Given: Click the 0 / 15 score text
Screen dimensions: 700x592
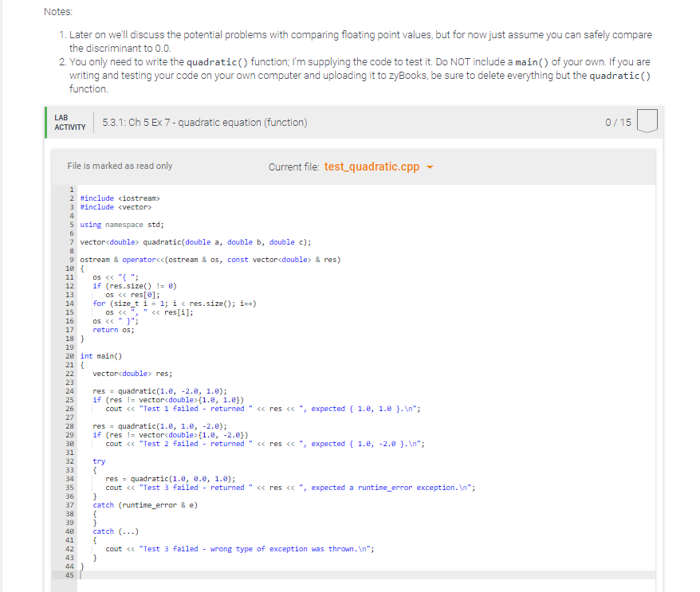Looking at the screenshot, I should (x=618, y=123).
